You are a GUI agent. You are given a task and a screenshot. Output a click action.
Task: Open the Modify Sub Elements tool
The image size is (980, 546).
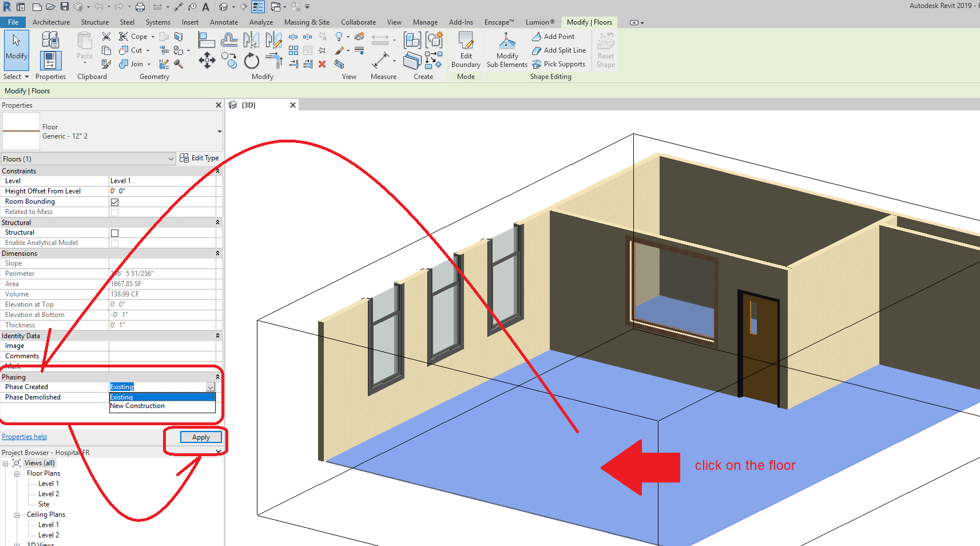point(506,50)
